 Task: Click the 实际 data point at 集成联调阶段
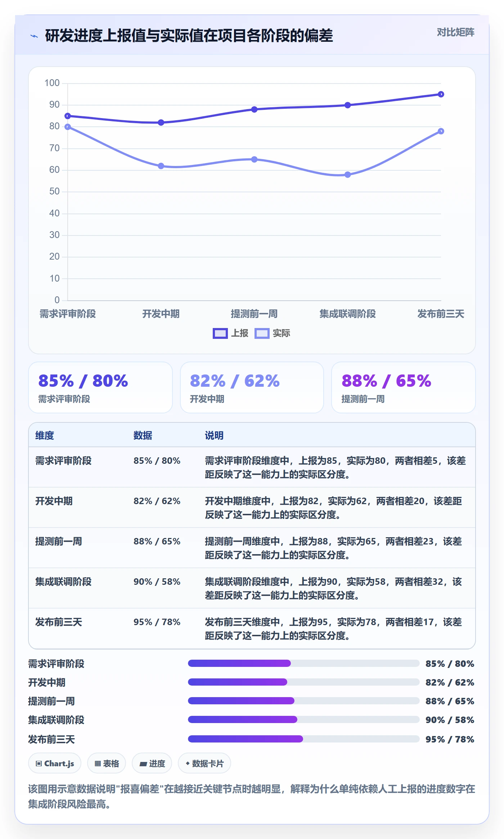[347, 175]
